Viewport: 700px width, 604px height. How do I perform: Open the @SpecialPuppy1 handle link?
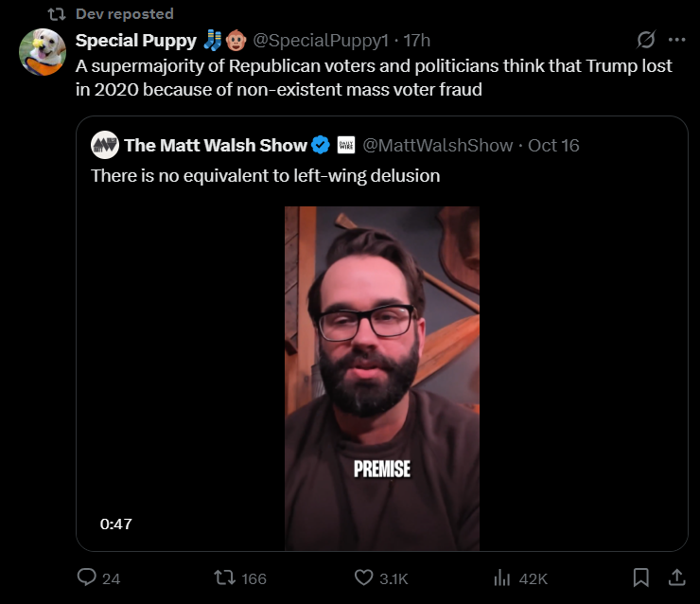click(321, 40)
